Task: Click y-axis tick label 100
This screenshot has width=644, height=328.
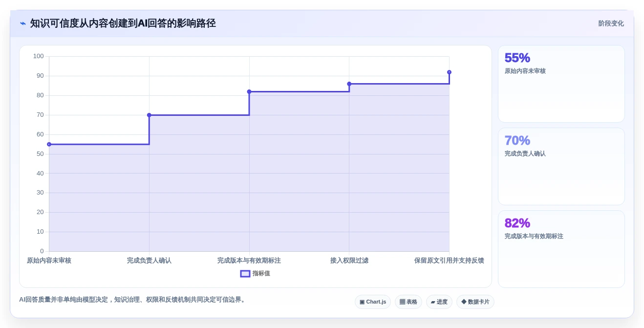Action: click(39, 56)
